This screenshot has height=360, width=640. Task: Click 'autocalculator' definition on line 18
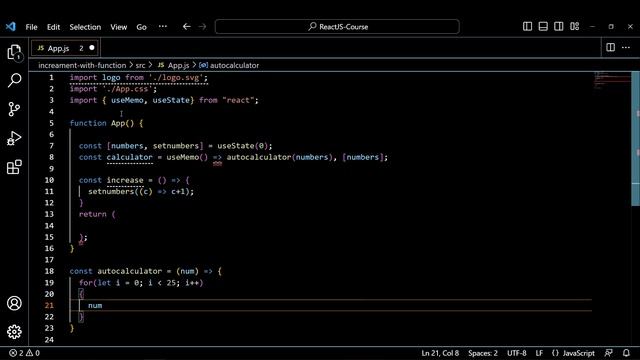pyautogui.click(x=129, y=271)
